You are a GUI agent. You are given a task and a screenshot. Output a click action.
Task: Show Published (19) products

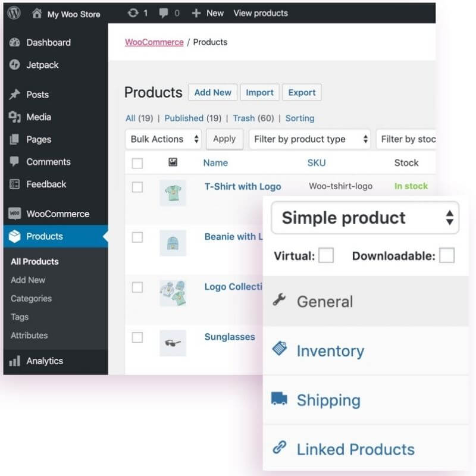pos(193,118)
